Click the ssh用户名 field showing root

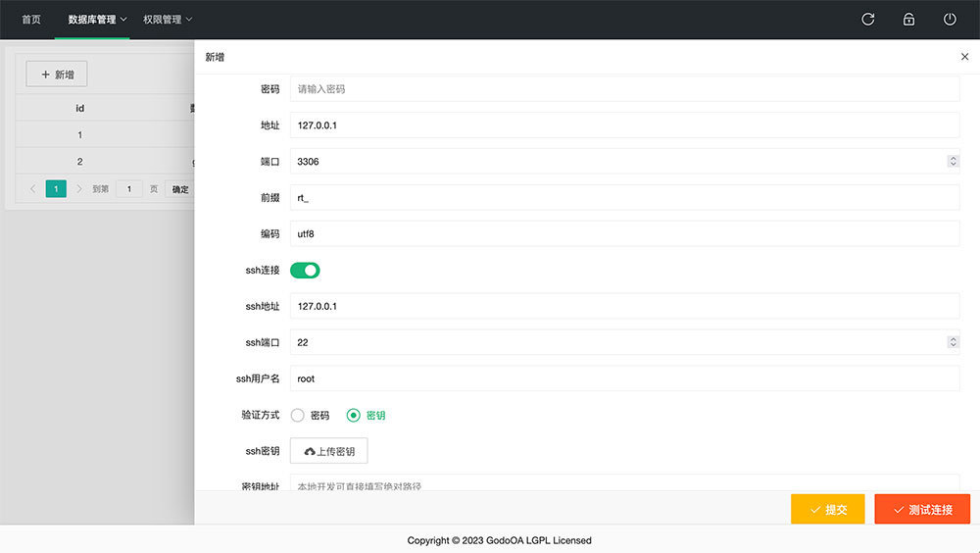[x=624, y=378]
